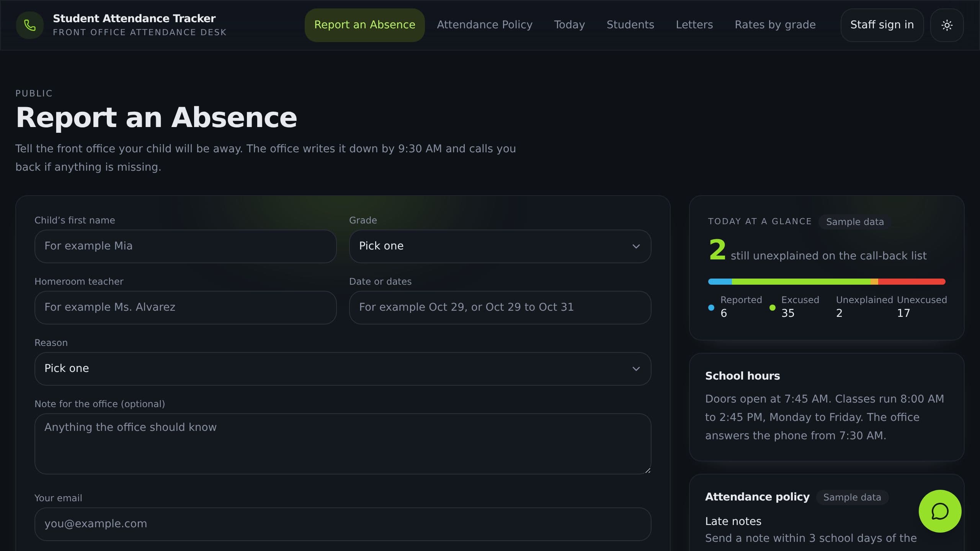Click the School hours heading
980x551 pixels.
coord(742,376)
